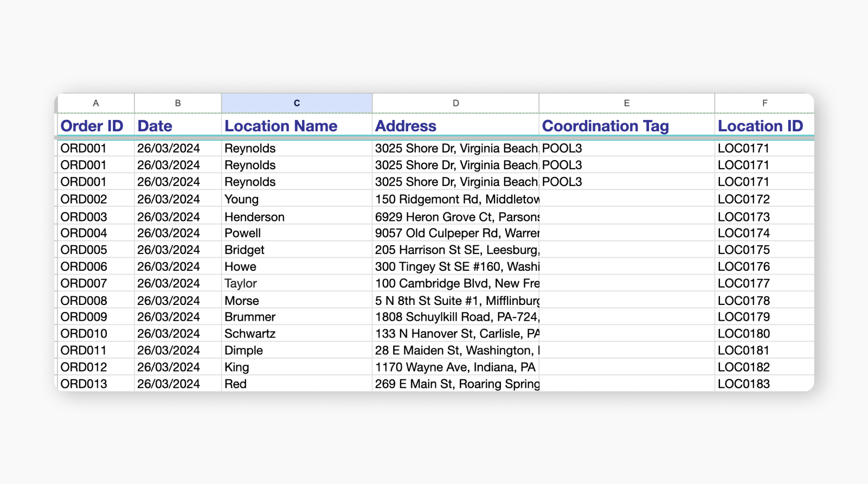Click the highlighted column C header
The height and width of the screenshot is (484, 868).
click(297, 103)
